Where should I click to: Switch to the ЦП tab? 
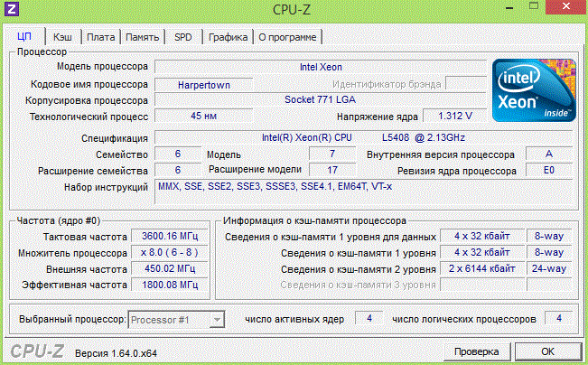24,37
